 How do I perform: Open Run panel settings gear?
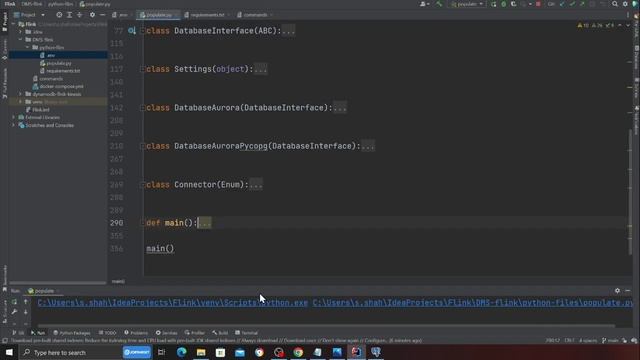[x=617, y=291]
